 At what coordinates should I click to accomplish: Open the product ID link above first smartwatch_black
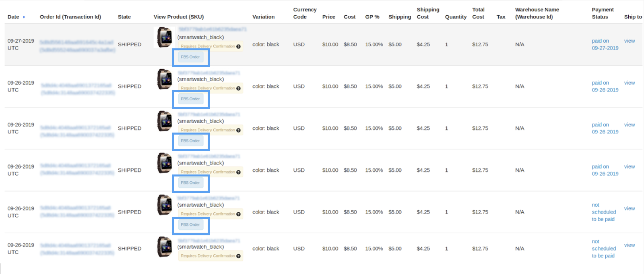click(x=212, y=29)
